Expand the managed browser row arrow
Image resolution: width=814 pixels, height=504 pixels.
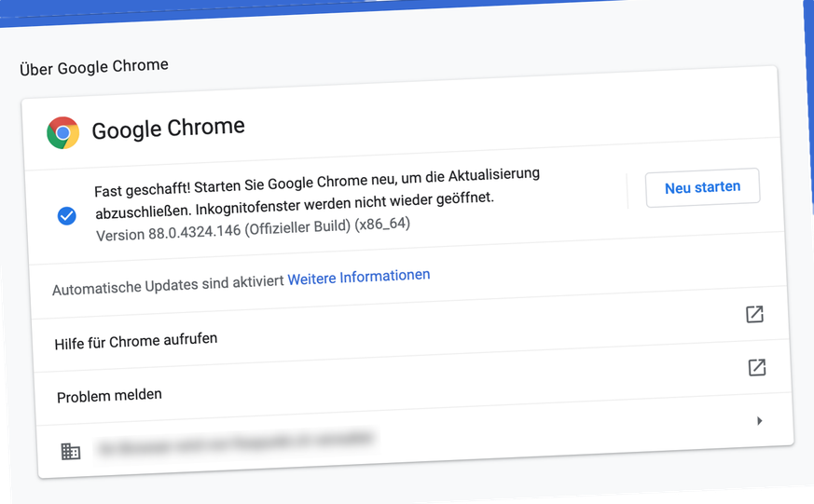click(x=760, y=420)
